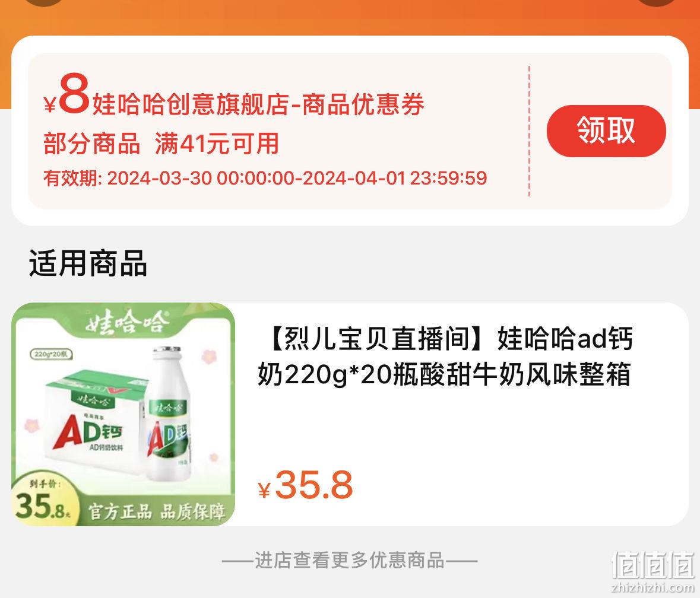Click the dark round icon at top-right edge
Image resolution: width=700 pixels, height=598 pixels.
tap(656, 2)
